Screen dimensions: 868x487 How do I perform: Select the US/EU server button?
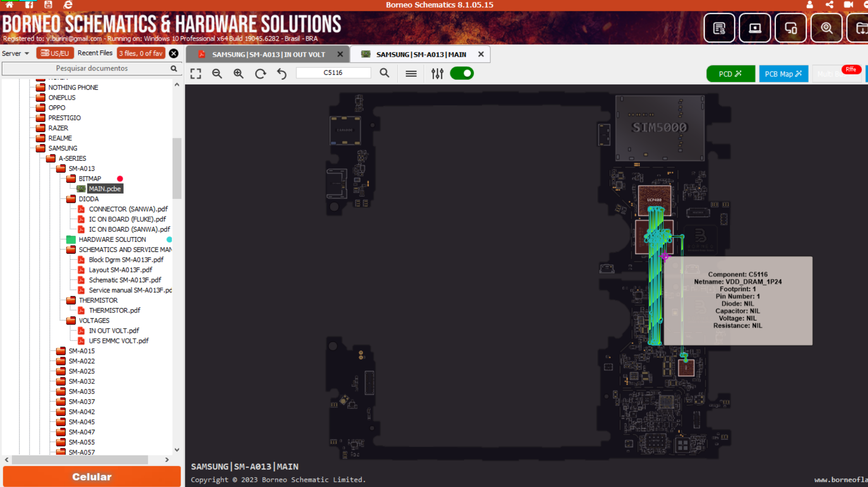[55, 53]
